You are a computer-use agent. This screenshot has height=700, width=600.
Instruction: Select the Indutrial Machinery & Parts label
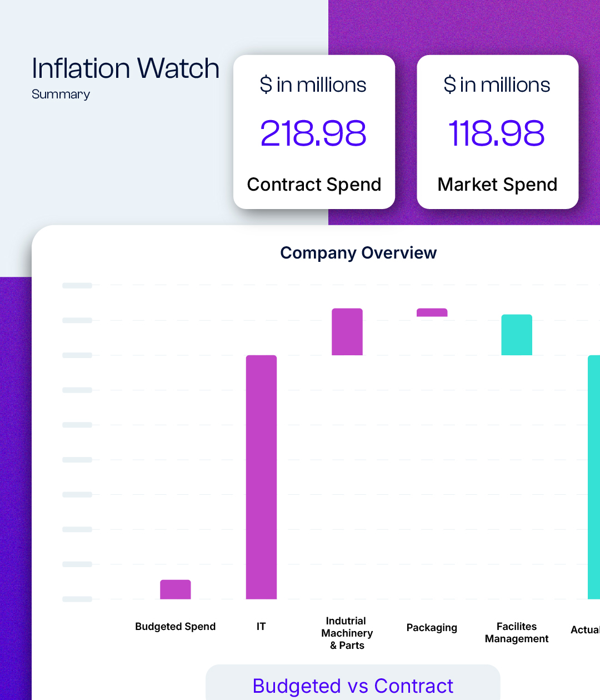[x=347, y=633]
